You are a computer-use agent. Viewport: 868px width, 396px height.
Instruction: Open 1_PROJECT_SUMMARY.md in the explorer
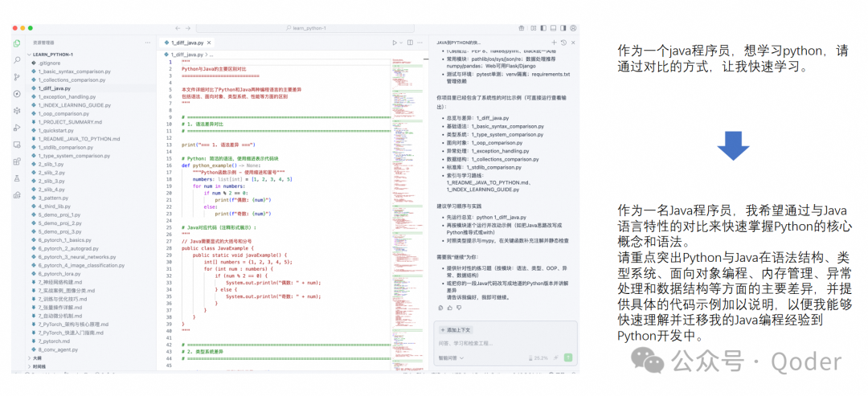70,121
